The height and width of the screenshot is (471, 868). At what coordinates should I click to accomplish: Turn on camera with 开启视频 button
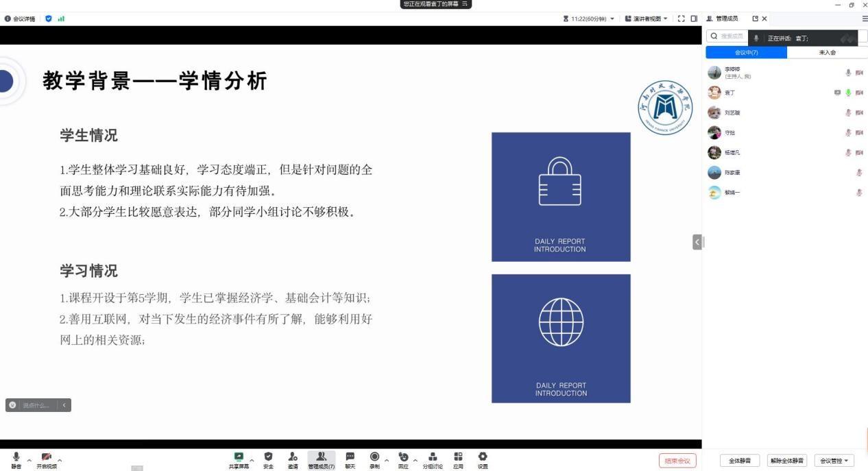(x=47, y=459)
